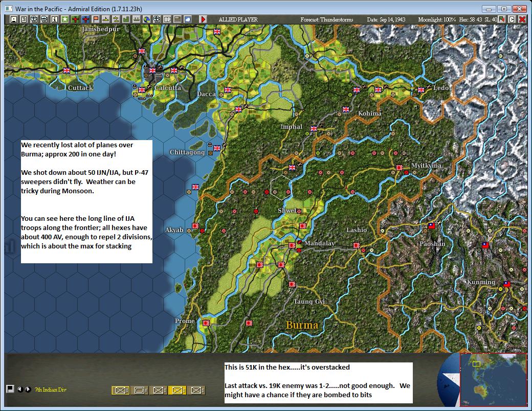Click the Date: Sep 14, 1943 text
The image size is (532, 411).
pos(386,19)
